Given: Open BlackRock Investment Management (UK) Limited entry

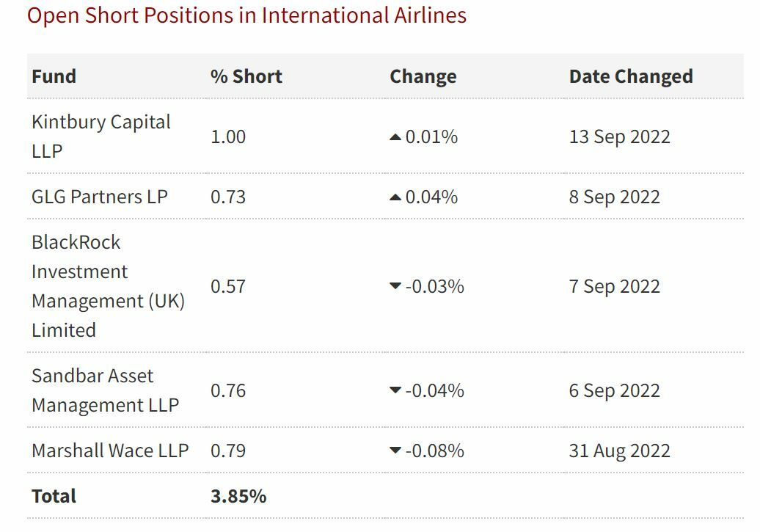Looking at the screenshot, I should 107,286.
